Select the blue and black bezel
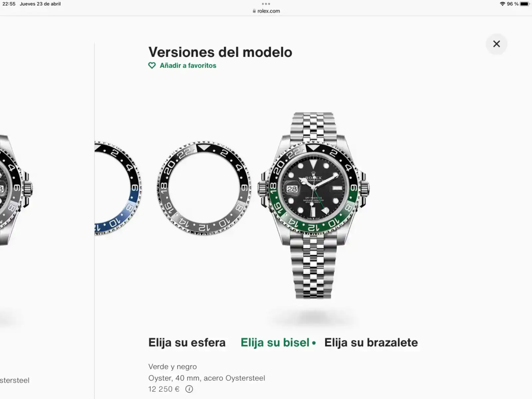The image size is (532, 399). coord(118,188)
